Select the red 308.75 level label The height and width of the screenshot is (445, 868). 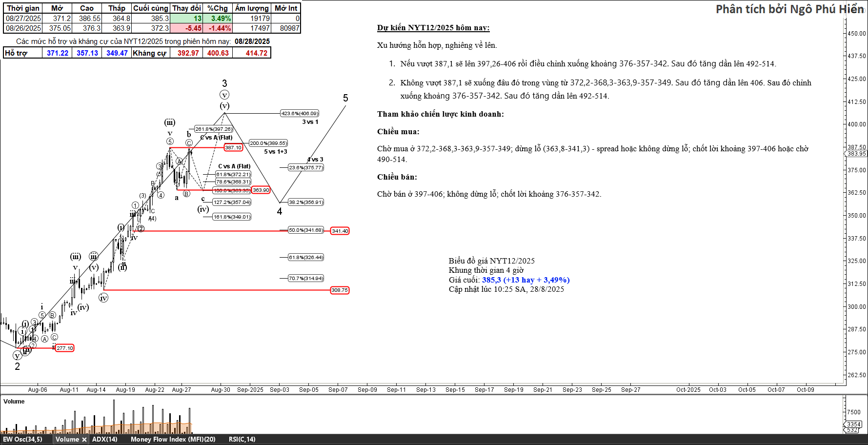(340, 290)
